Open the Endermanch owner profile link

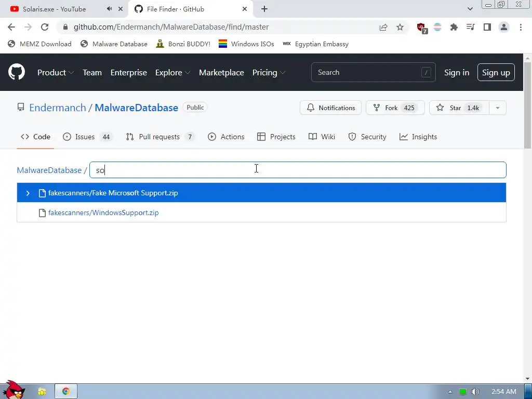[58, 108]
